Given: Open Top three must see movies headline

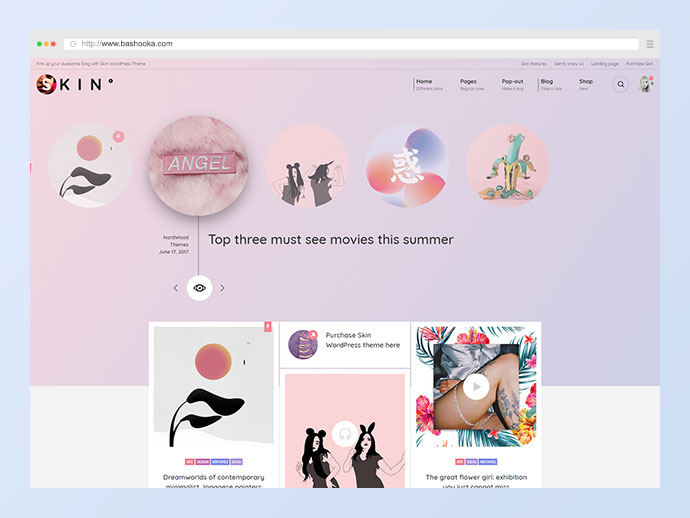Looking at the screenshot, I should [x=330, y=239].
